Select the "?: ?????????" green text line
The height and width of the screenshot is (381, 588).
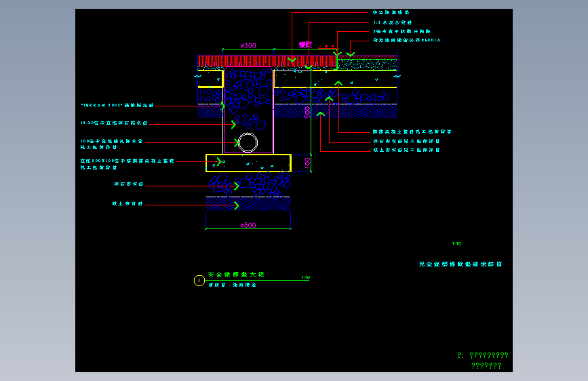point(483,355)
